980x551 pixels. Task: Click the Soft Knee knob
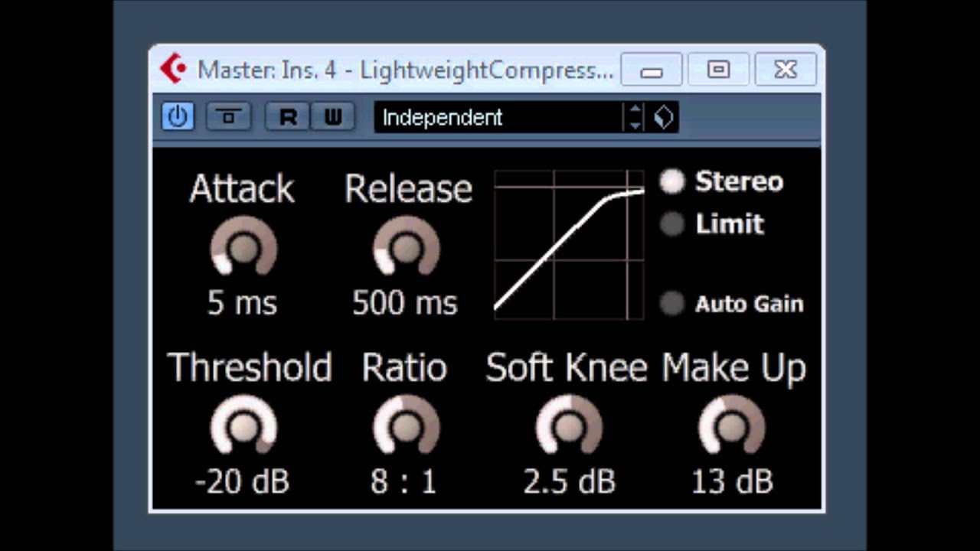coord(569,425)
